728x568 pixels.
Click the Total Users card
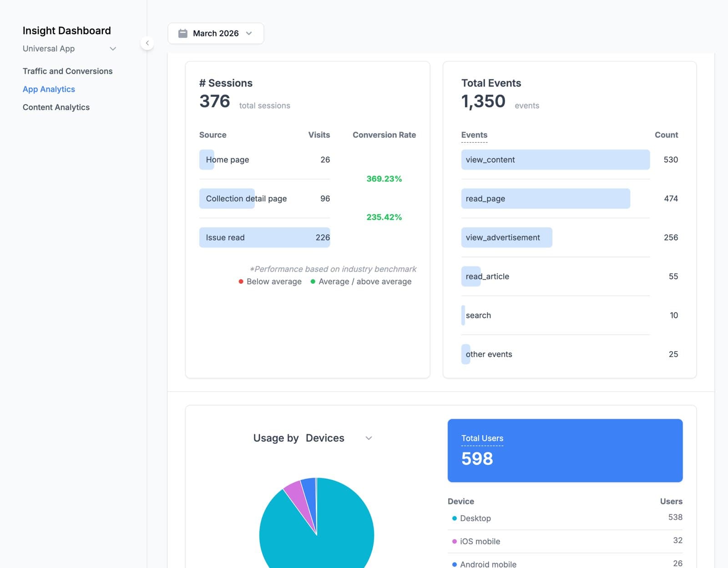[565, 450]
